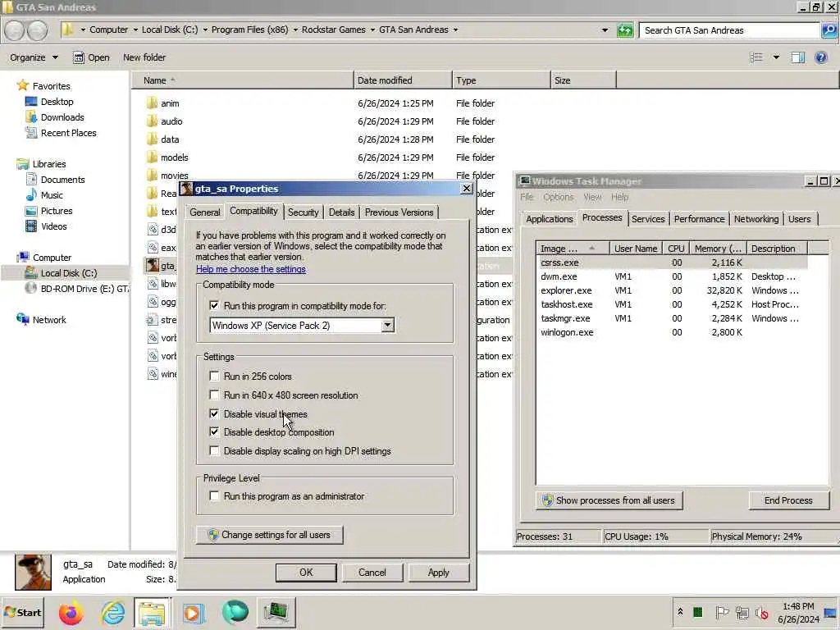Viewport: 840px width, 630px height.
Task: Click the volume tray icon
Action: tap(762, 612)
